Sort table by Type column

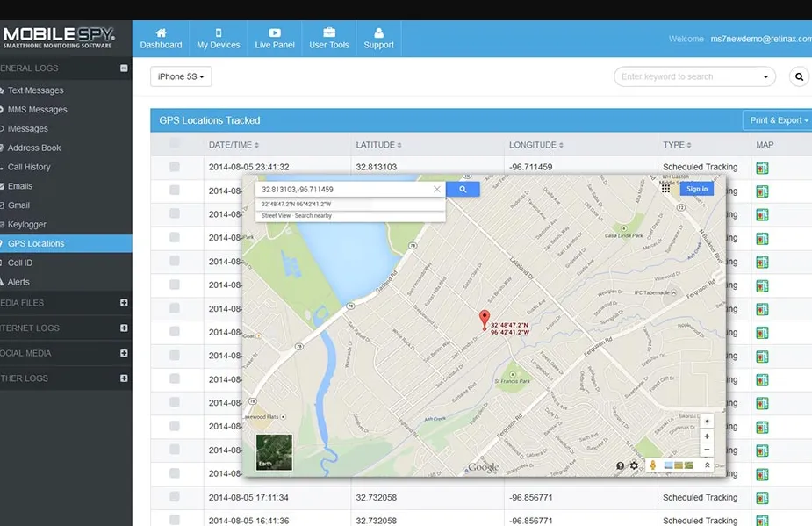click(677, 145)
